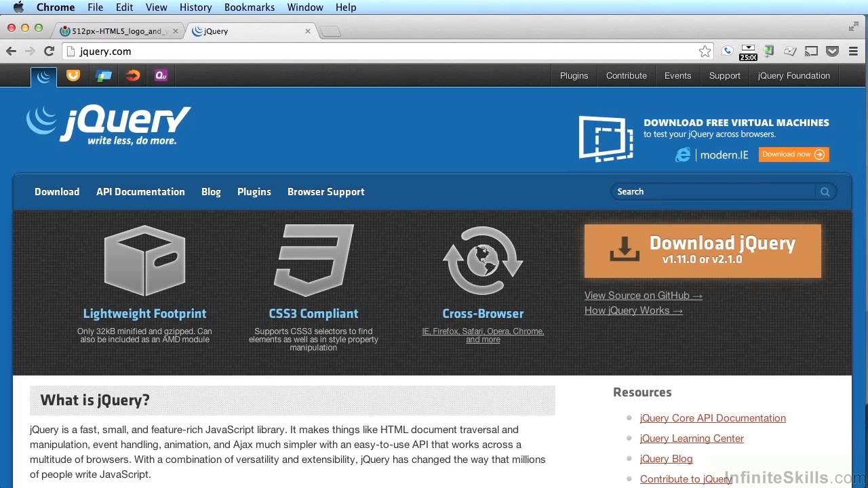The image size is (868, 488).
Task: Open How jQuery Works link
Action: tap(633, 310)
